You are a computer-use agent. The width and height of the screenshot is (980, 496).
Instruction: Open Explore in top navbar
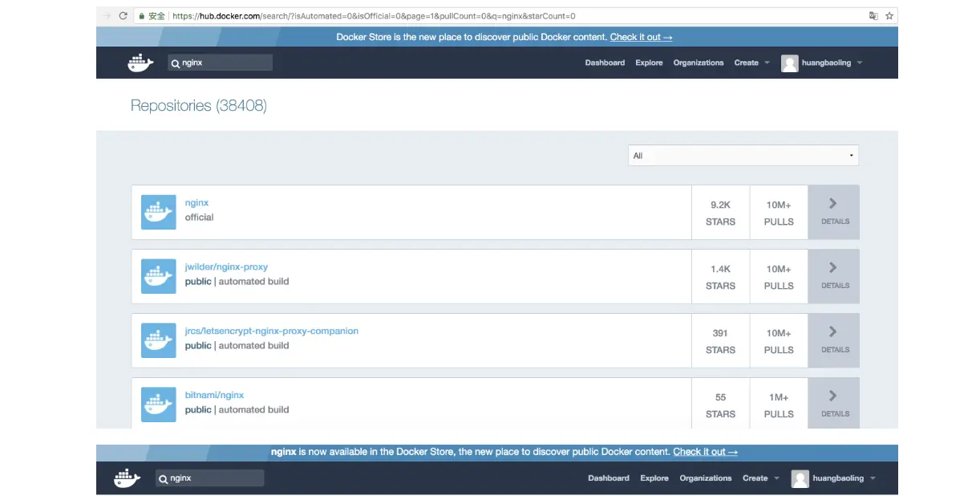[650, 63]
